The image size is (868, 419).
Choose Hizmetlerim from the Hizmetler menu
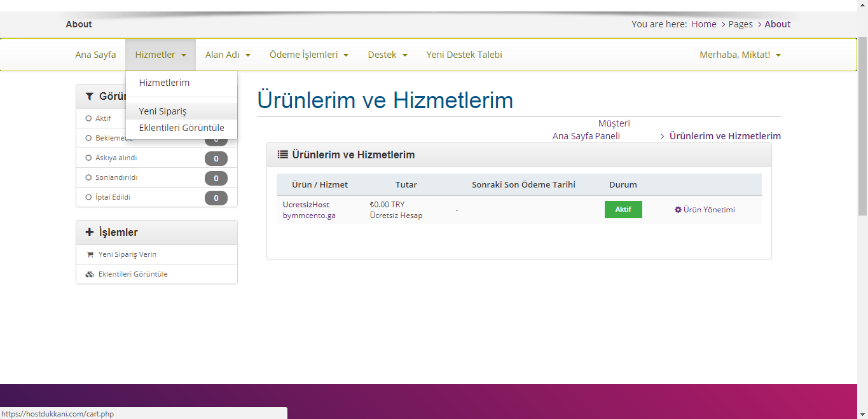click(182, 83)
